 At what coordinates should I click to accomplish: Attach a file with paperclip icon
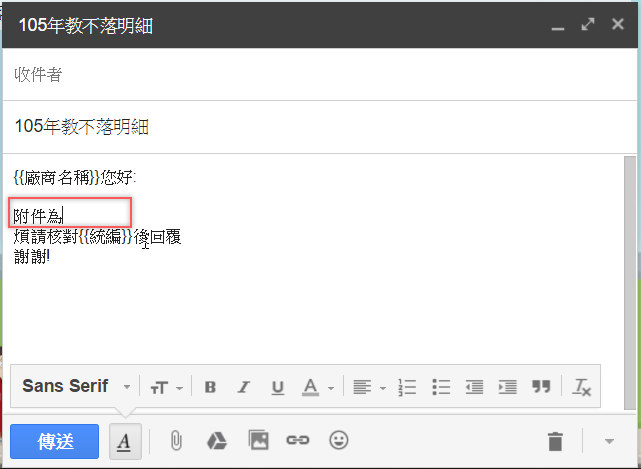tap(176, 441)
